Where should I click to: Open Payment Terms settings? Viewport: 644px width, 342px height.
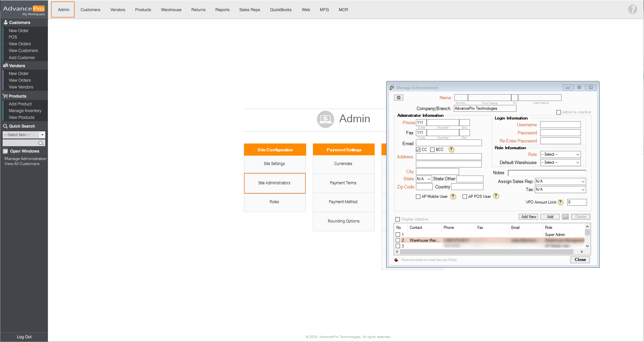click(343, 183)
